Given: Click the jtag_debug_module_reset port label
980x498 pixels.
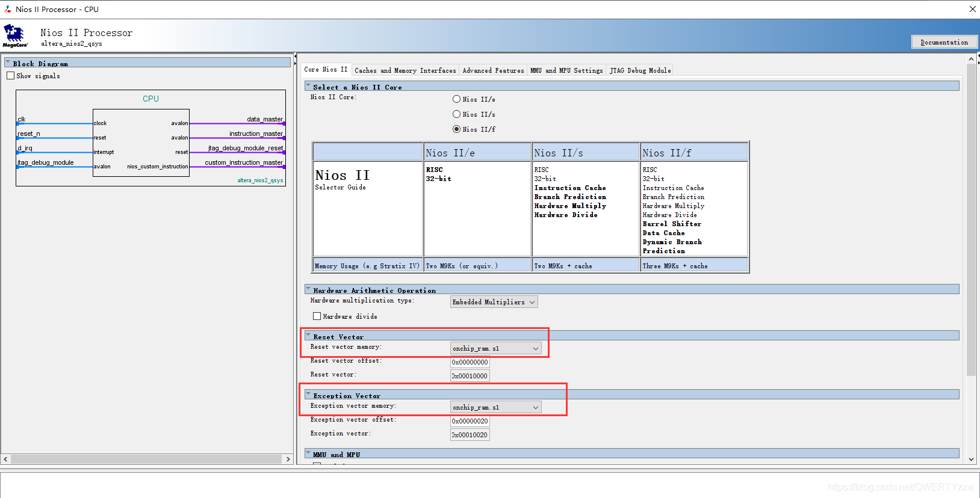Looking at the screenshot, I should coord(246,148).
